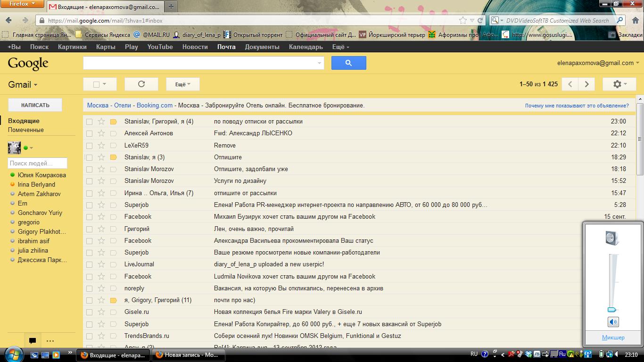Check the box for Stanislav, Григорий email
644x362 pixels.
click(x=89, y=122)
